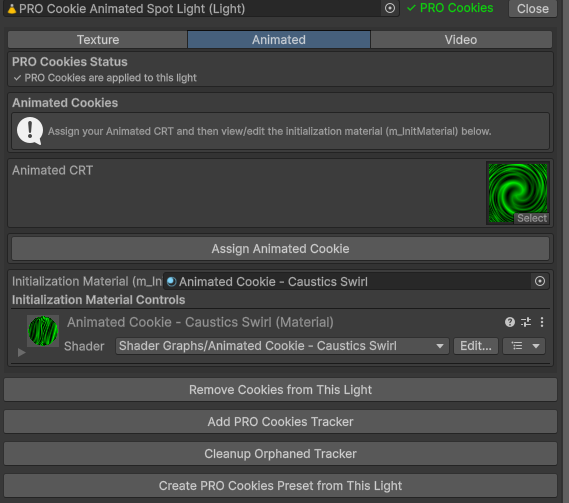Open material presets slider icon
The image size is (569, 503).
(526, 322)
